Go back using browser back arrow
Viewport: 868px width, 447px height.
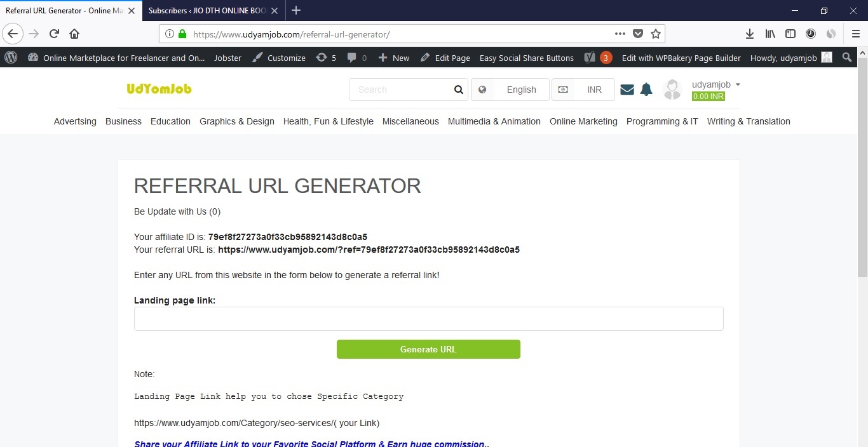[13, 34]
